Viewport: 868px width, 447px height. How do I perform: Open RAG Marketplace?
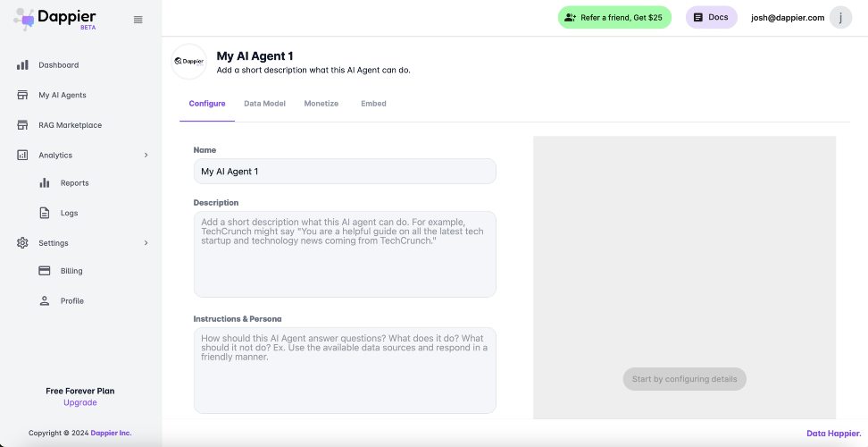click(x=71, y=124)
